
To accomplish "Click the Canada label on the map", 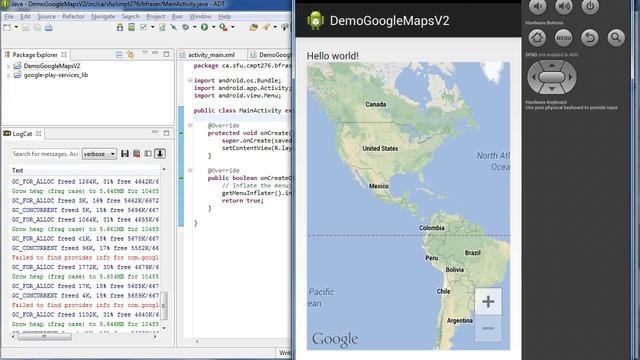I will click(x=376, y=104).
